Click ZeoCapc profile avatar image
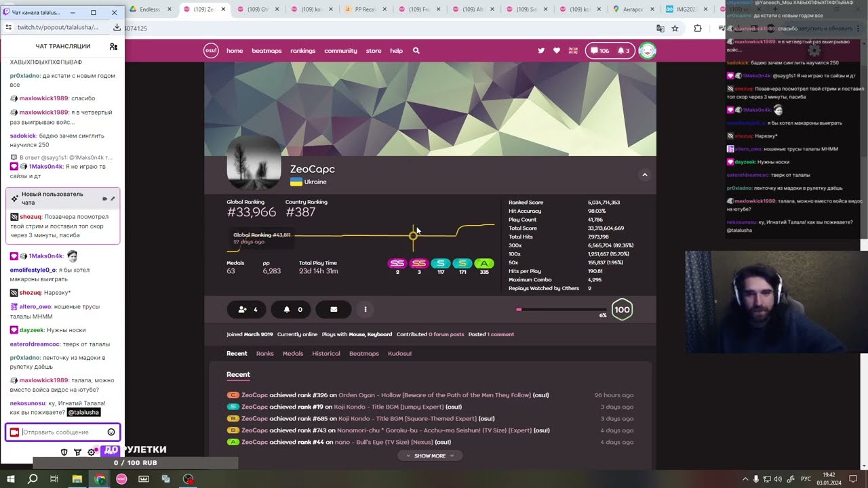 tap(254, 163)
